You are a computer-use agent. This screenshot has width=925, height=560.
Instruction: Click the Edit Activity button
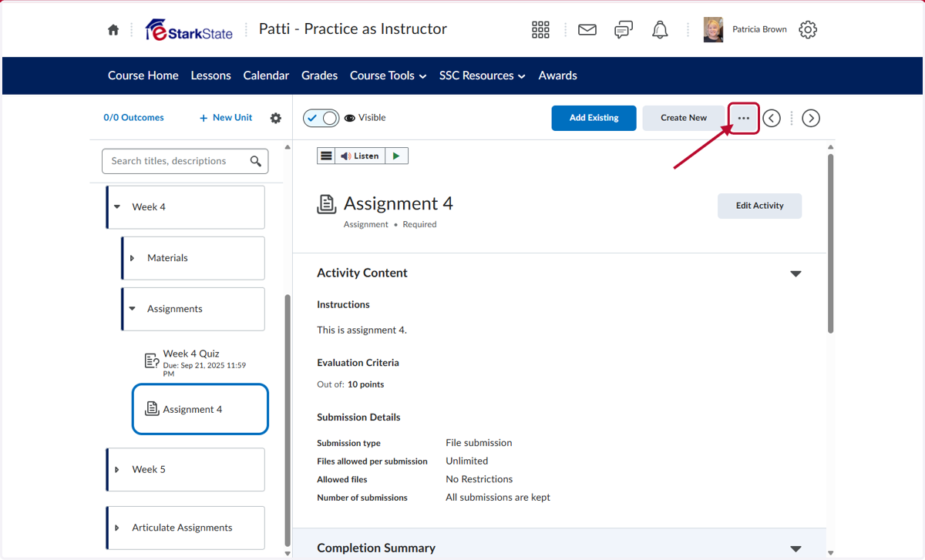(759, 206)
